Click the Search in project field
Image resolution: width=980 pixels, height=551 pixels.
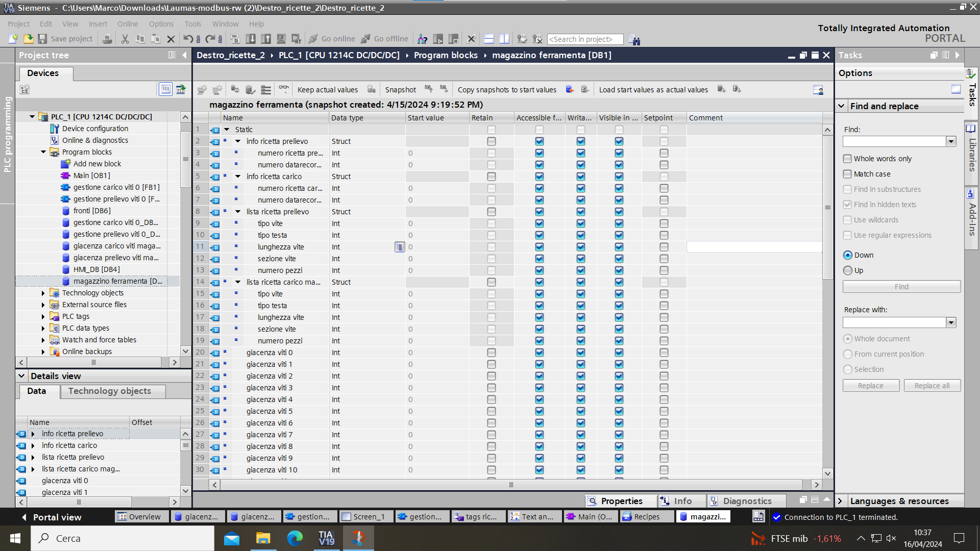[584, 39]
